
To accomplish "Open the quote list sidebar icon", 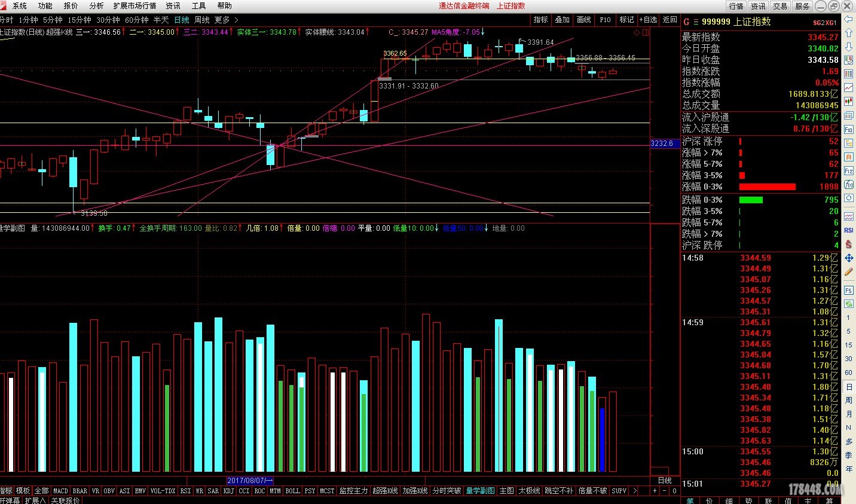I will coord(849,60).
